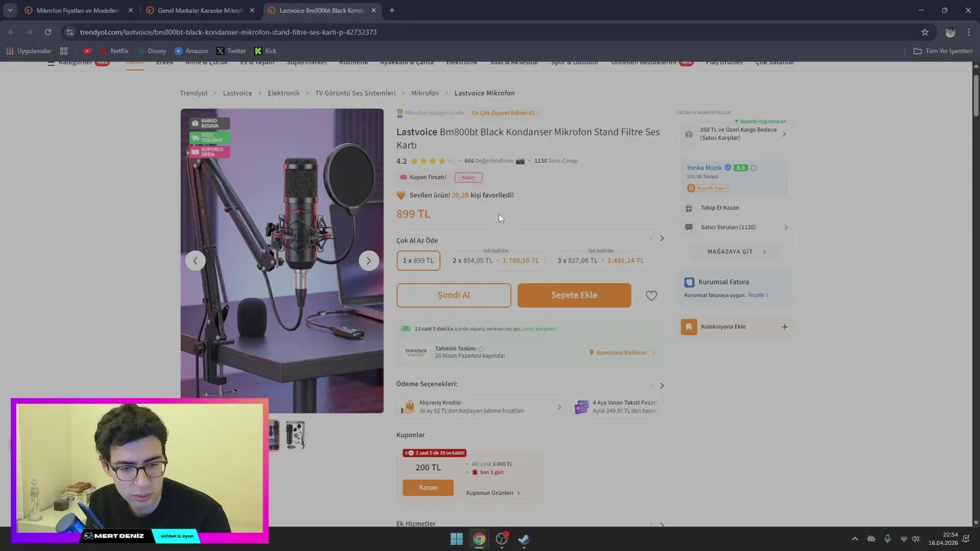Open OBS Studio from the taskbar
The image size is (980, 551).
pos(501,539)
